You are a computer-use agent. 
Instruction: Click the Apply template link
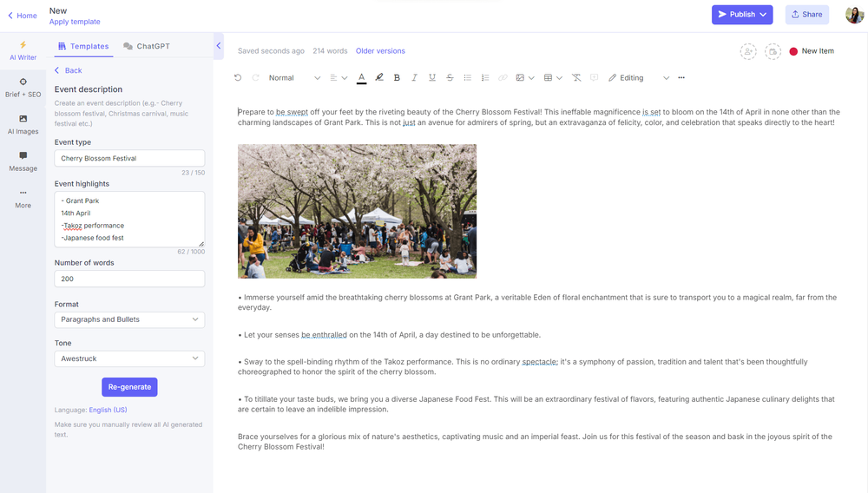(x=75, y=22)
